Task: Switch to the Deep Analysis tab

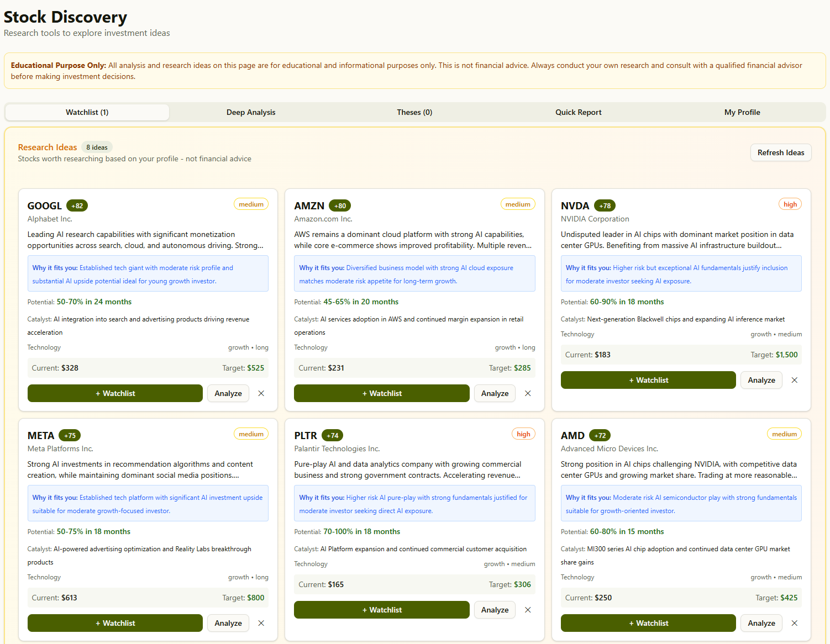Action: click(251, 112)
